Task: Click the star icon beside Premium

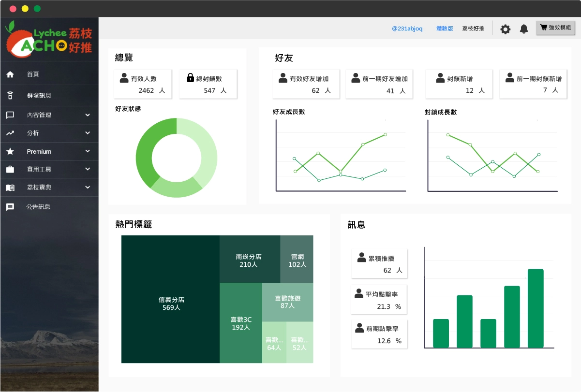Action: (10, 151)
